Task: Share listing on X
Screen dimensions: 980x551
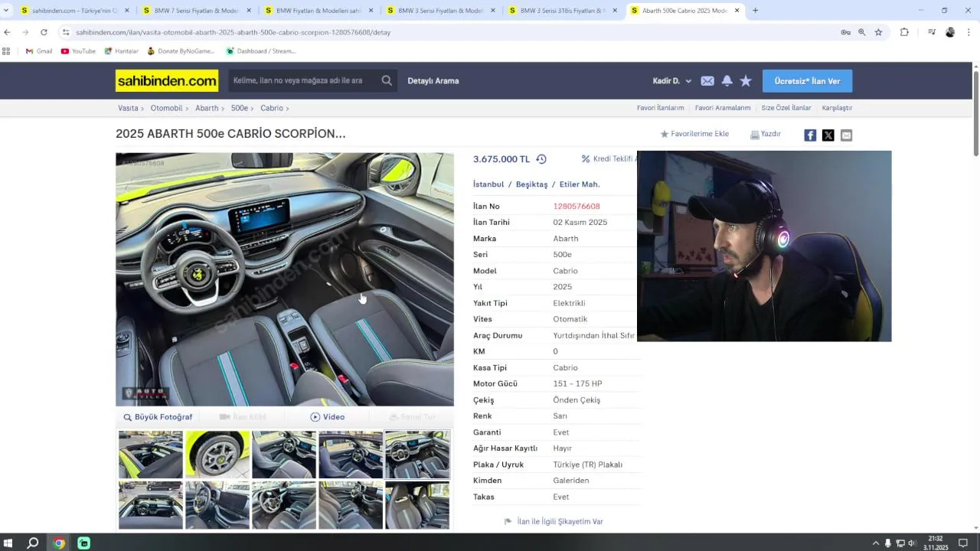Action: (x=828, y=135)
